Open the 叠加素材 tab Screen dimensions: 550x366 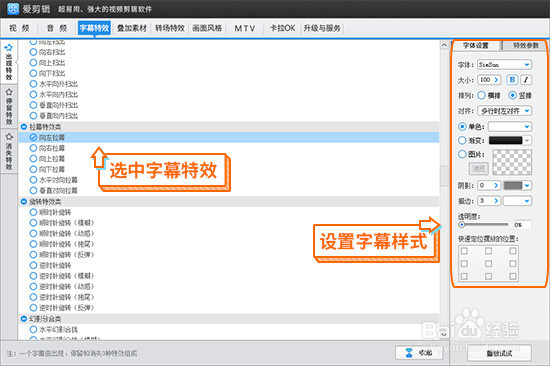(132, 28)
